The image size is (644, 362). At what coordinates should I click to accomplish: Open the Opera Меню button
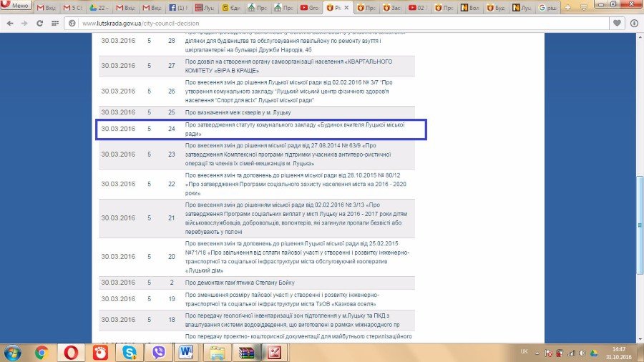pyautogui.click(x=17, y=6)
